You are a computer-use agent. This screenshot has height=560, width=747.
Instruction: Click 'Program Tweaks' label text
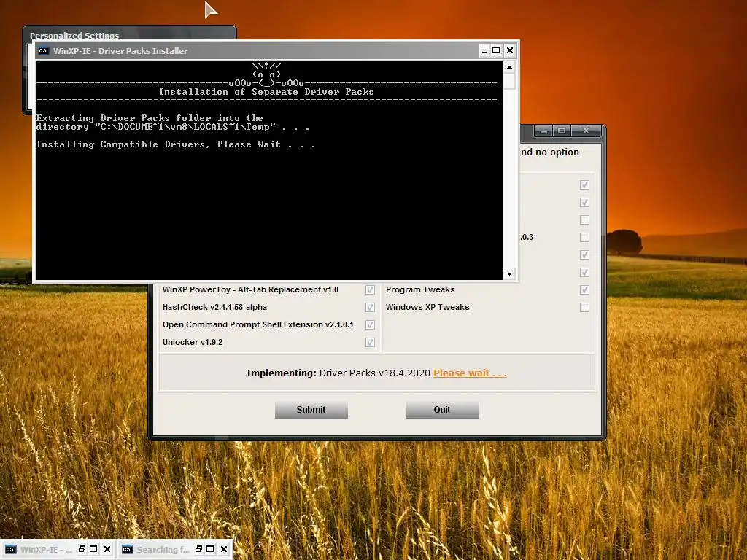(420, 289)
